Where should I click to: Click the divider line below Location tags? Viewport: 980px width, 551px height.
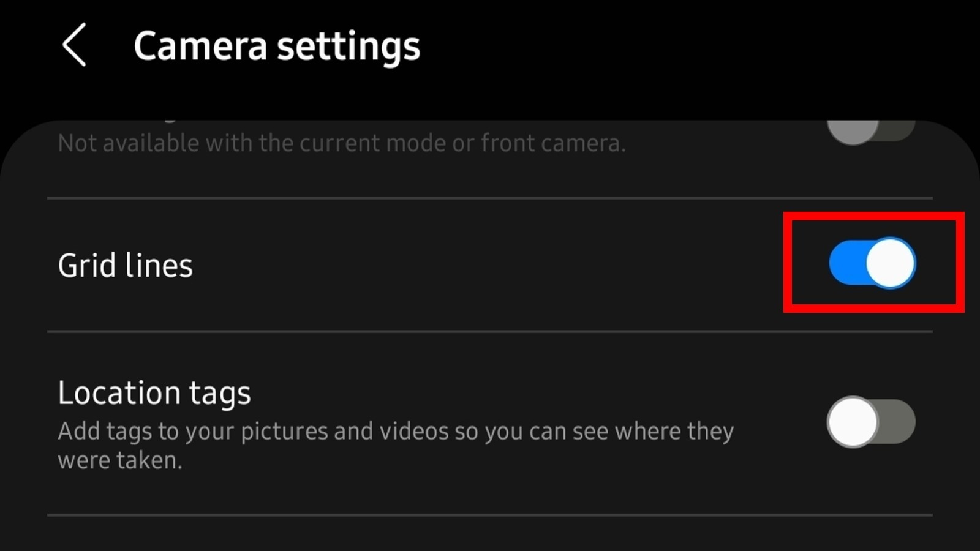pyautogui.click(x=490, y=515)
